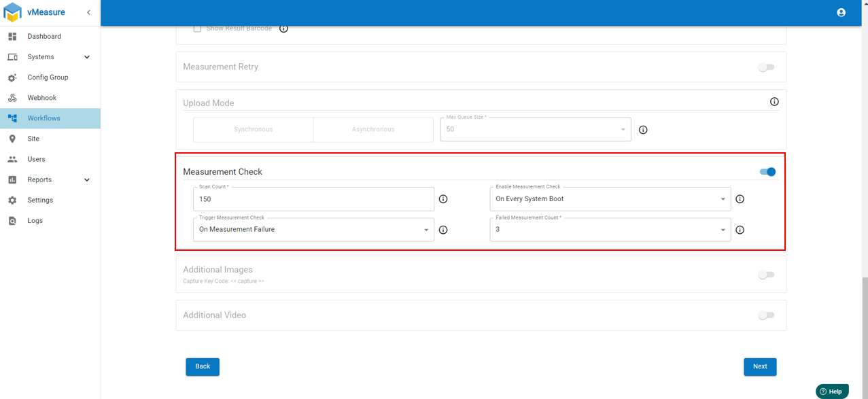Expand the Failed Measurement Count dropdown
Screen dimensions: 868x399
(x=610, y=230)
